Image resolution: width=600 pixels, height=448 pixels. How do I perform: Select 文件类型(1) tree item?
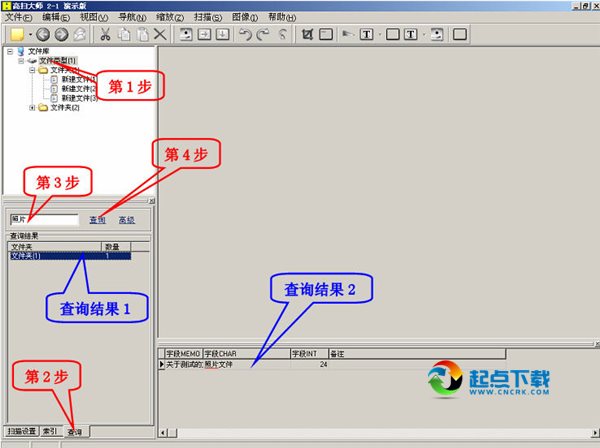[x=58, y=60]
